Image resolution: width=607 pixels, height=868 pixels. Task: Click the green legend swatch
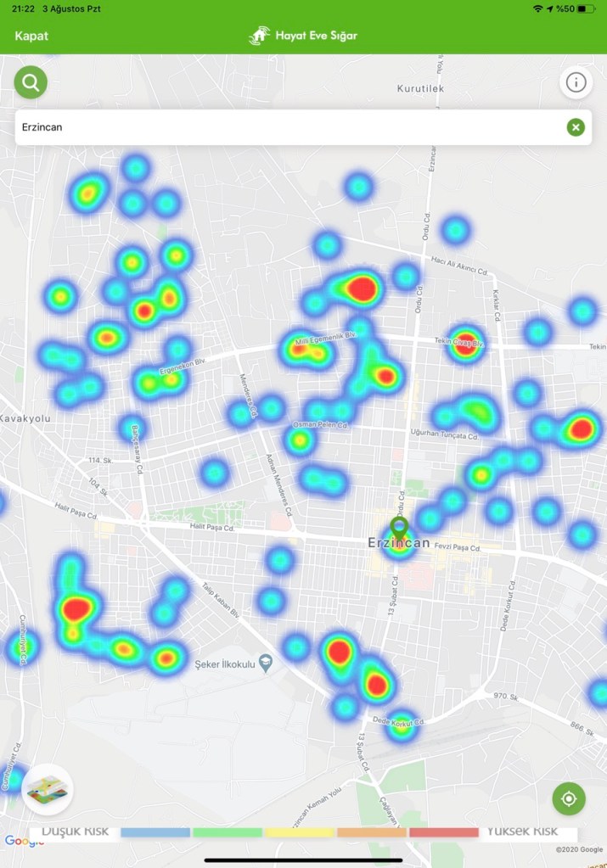click(227, 832)
